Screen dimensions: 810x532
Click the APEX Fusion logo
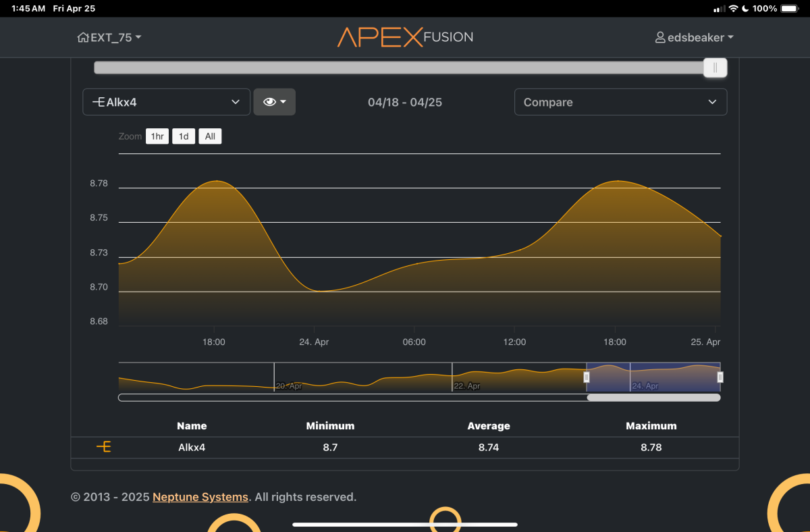point(405,37)
